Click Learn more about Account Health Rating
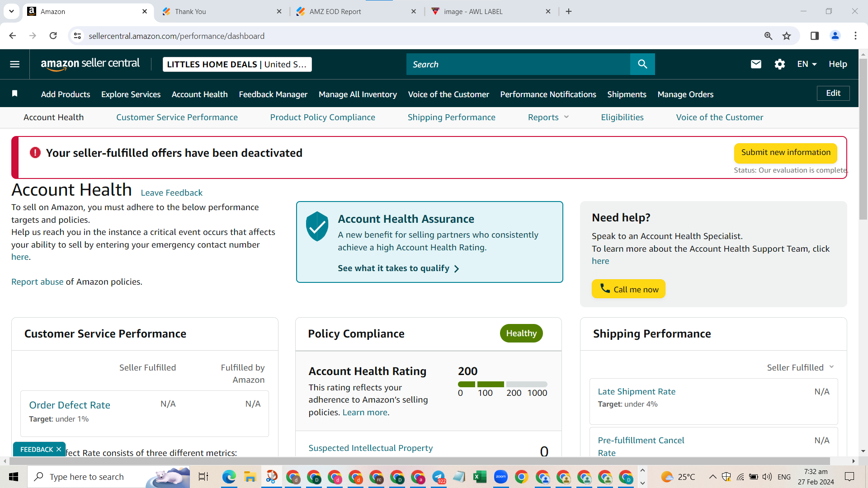This screenshot has height=488, width=868. (365, 412)
